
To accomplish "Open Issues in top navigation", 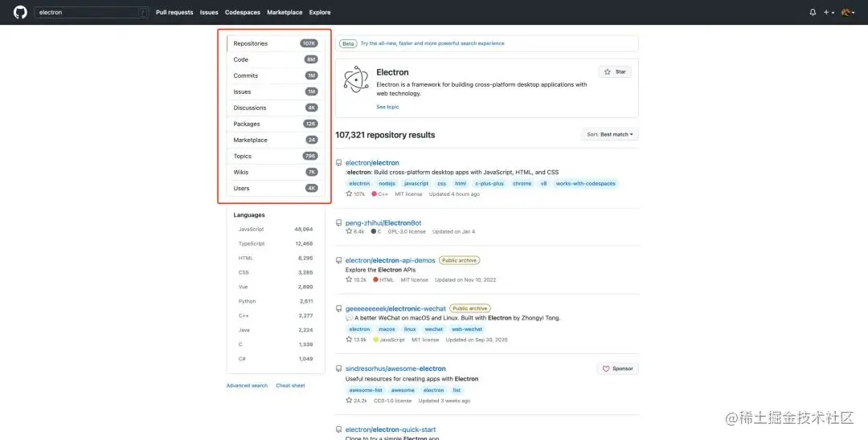I will [209, 12].
